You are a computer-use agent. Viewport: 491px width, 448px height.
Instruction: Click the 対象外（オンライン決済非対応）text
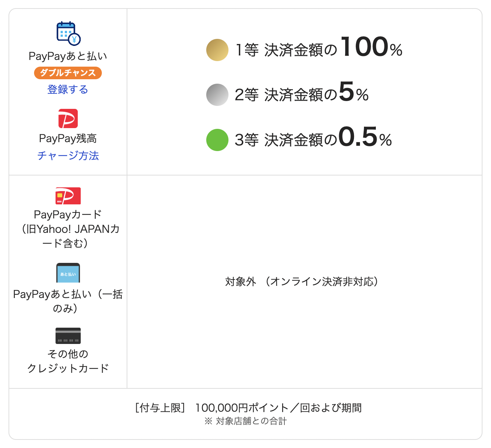(302, 282)
